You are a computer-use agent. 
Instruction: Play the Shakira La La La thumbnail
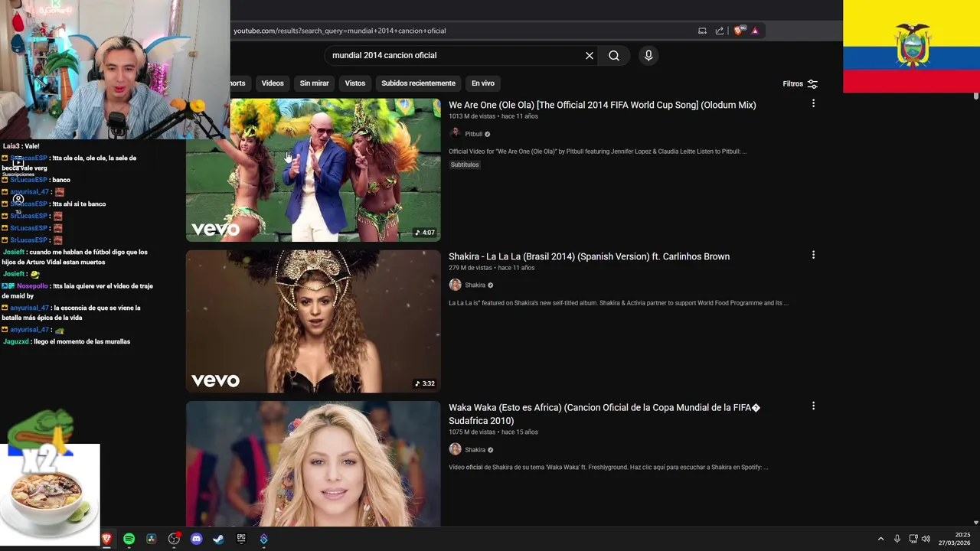[313, 321]
